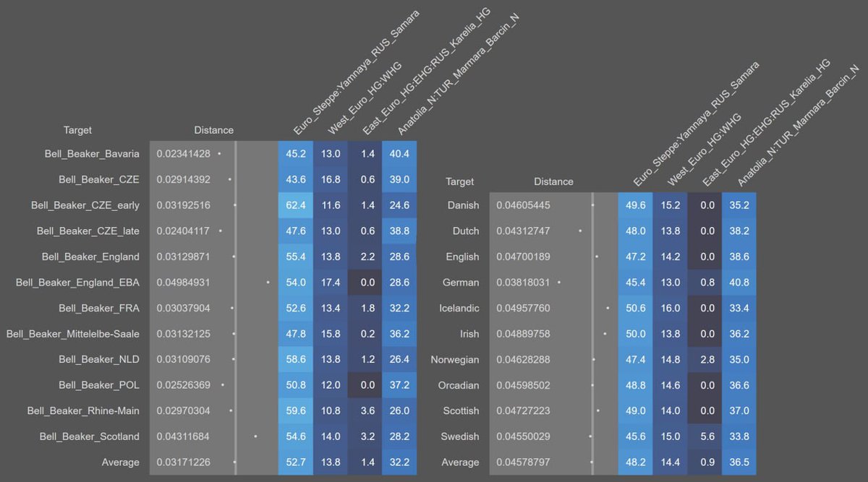This screenshot has height=482, width=868.
Task: Click the Bell_Beaker_Bavaria target label
Action: tap(98, 154)
